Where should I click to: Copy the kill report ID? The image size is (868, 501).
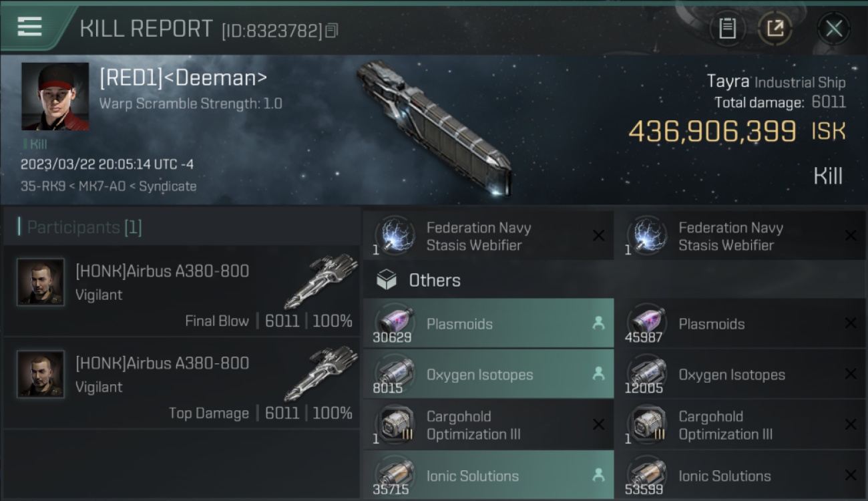(x=331, y=30)
